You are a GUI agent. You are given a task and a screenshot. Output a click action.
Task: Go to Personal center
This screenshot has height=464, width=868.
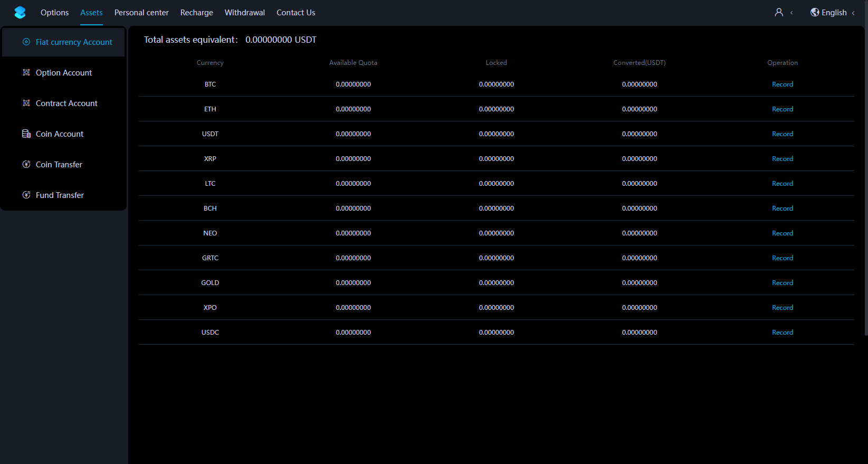point(141,13)
